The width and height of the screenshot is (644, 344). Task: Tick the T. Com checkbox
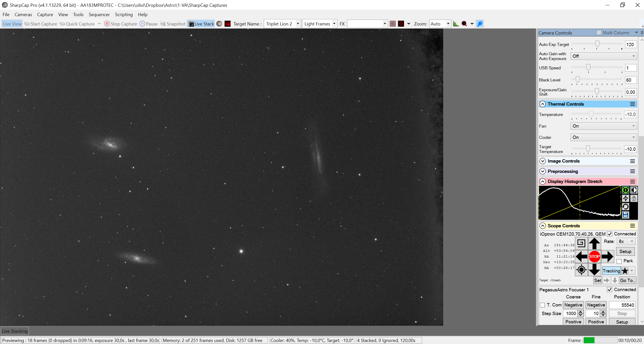(542, 305)
